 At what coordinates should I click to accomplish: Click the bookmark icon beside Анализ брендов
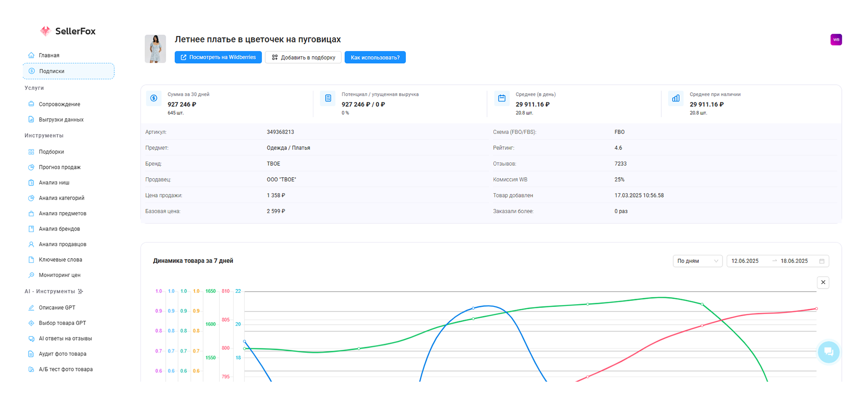tap(31, 229)
